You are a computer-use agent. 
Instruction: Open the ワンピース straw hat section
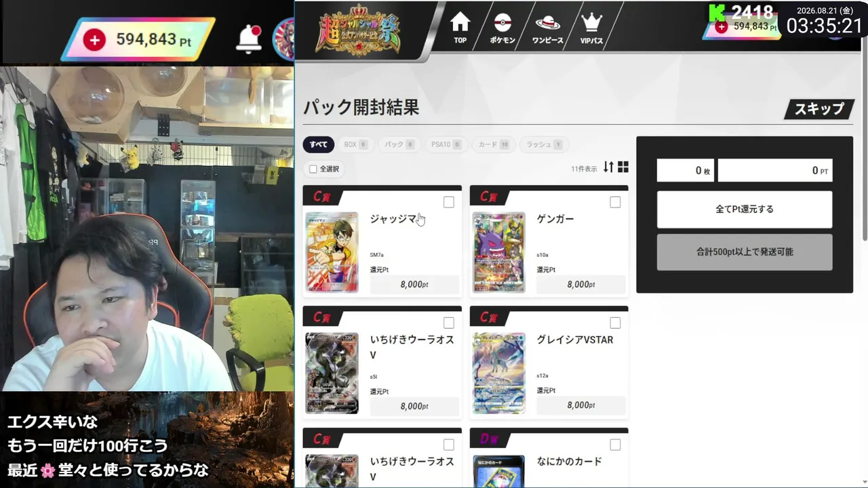click(x=547, y=28)
